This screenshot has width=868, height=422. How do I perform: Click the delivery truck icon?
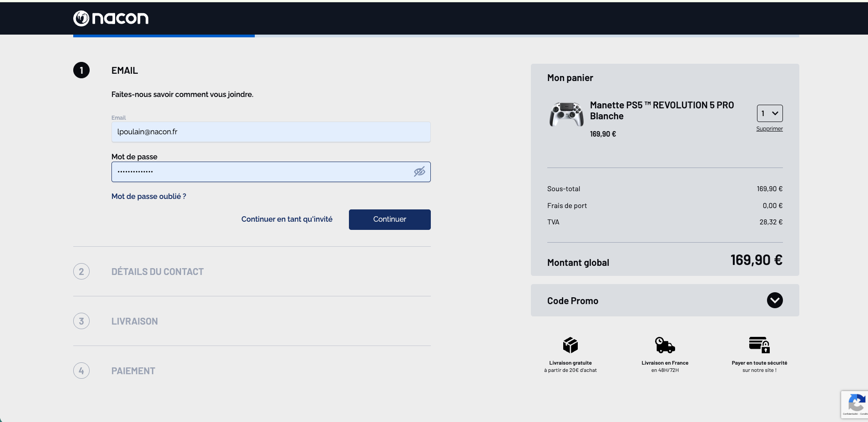(665, 345)
